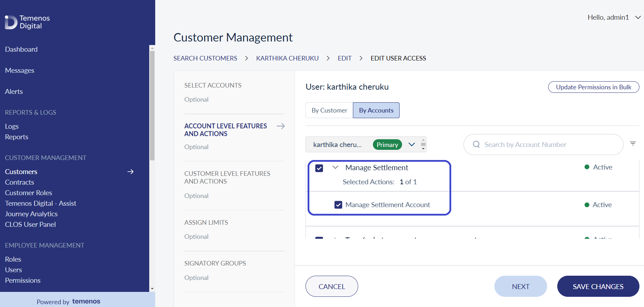Open Roles under Employee Management
Image resolution: width=644 pixels, height=307 pixels.
pos(13,259)
